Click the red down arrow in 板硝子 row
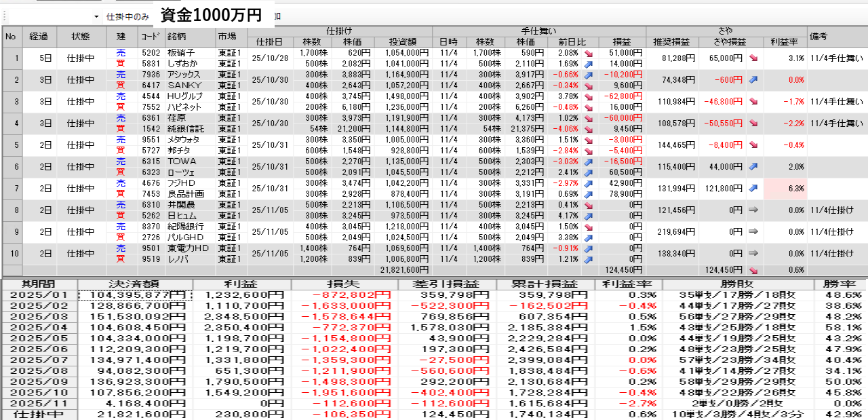 [587, 52]
